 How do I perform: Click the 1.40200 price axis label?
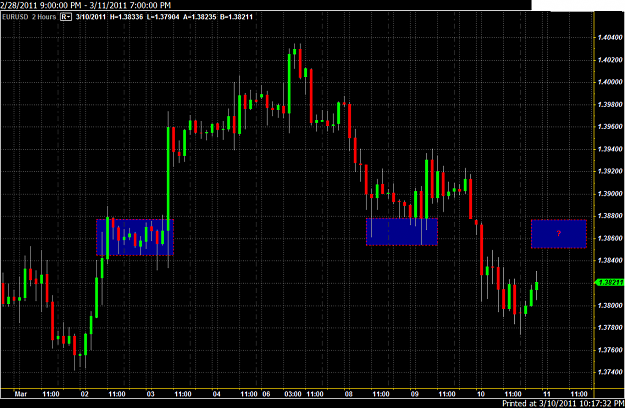610,60
